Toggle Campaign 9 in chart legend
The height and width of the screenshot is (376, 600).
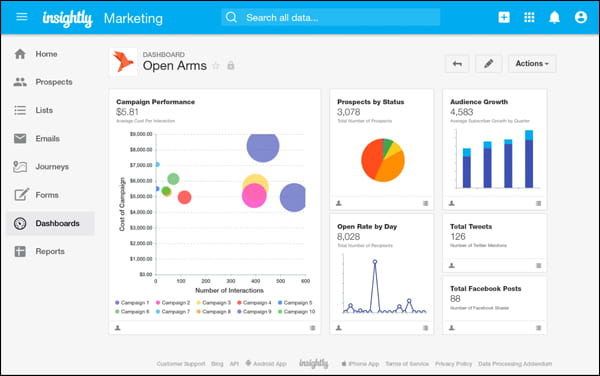pyautogui.click(x=254, y=312)
